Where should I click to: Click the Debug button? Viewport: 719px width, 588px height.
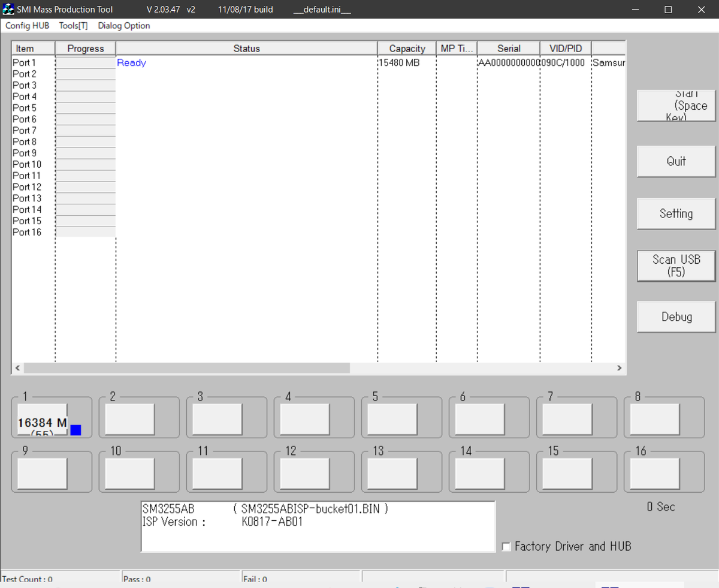pos(676,316)
